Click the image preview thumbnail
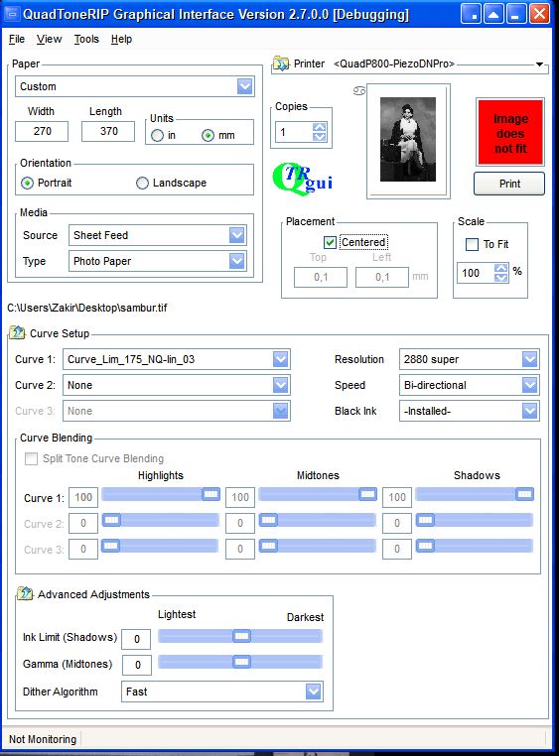 coord(408,139)
